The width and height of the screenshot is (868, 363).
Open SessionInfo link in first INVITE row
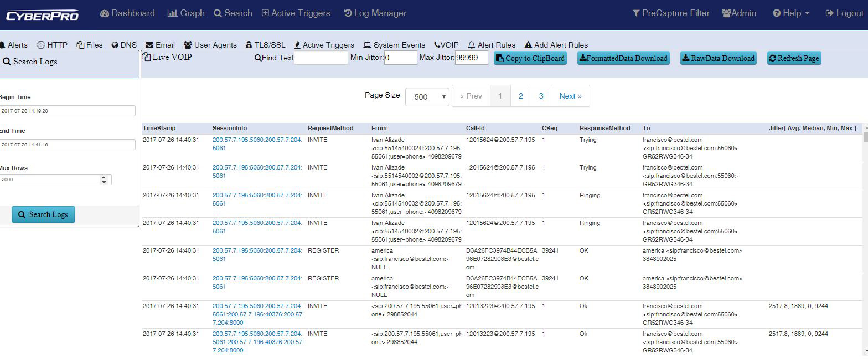click(x=257, y=144)
